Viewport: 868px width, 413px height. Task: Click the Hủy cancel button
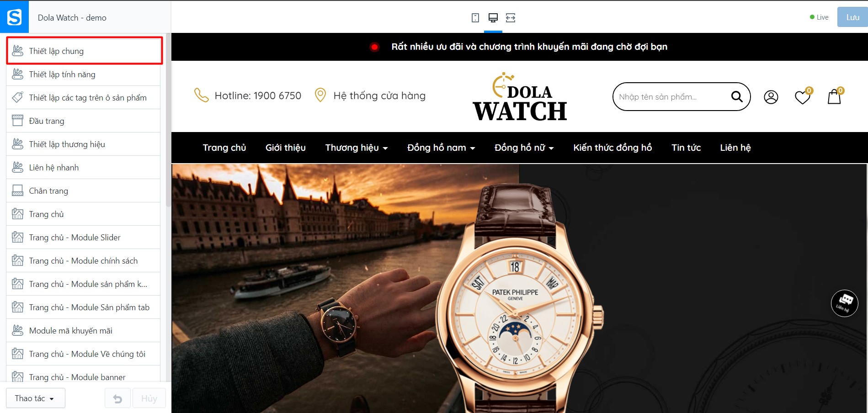(x=149, y=398)
